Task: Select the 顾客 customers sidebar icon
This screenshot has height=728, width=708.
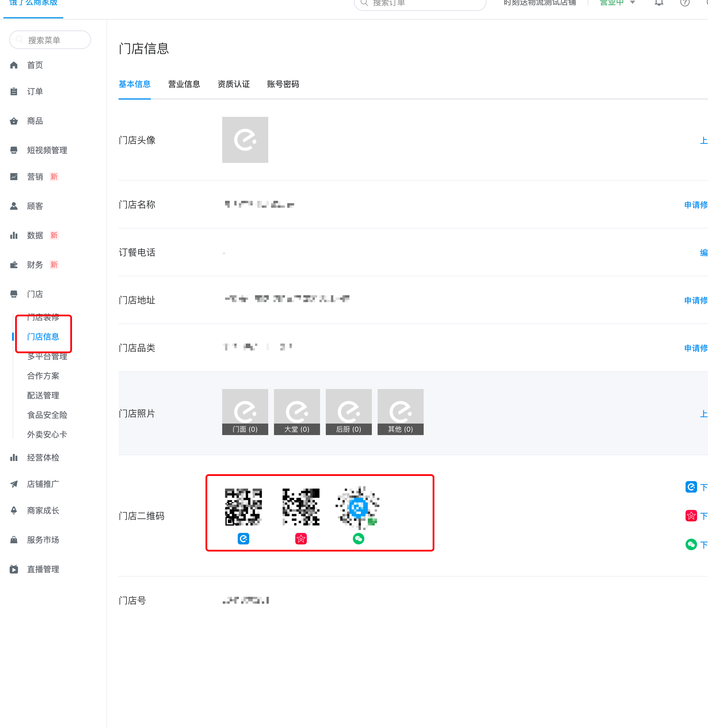Action: [14, 206]
